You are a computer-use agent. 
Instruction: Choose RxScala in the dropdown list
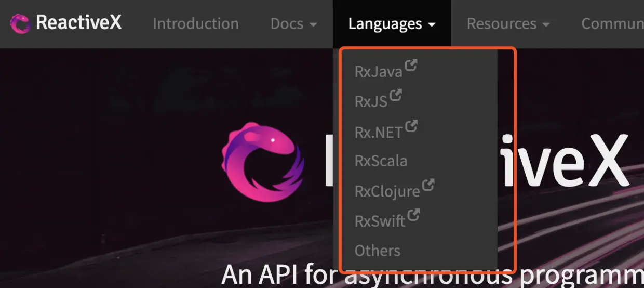(381, 161)
